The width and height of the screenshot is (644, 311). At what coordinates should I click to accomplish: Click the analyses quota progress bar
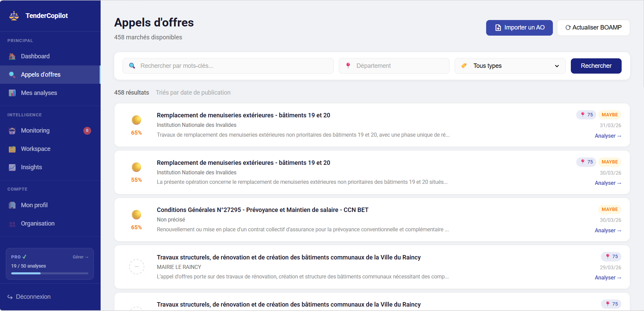[49, 273]
